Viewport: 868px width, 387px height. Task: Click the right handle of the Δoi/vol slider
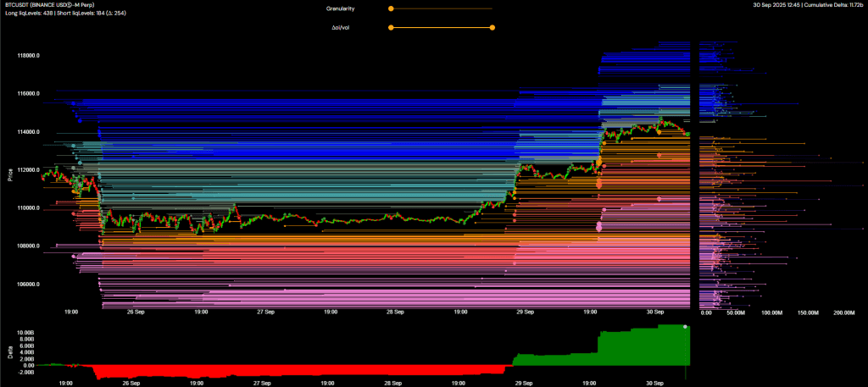click(492, 27)
